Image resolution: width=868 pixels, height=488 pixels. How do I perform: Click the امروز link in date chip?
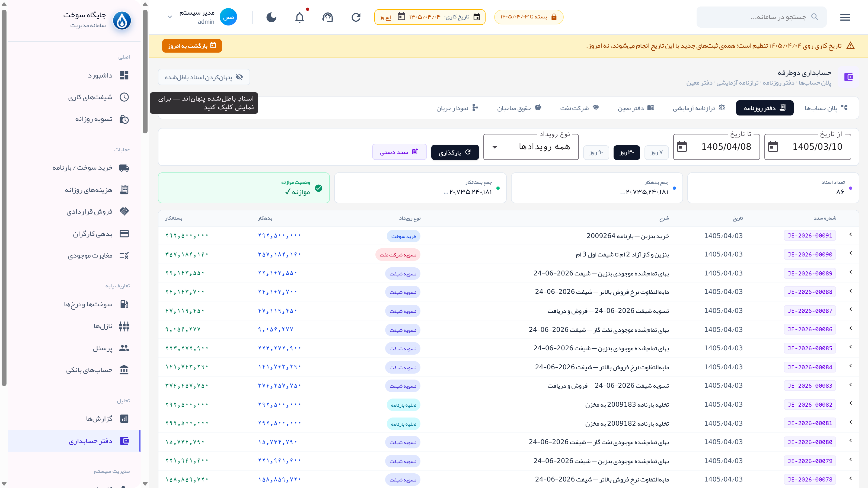coord(385,17)
